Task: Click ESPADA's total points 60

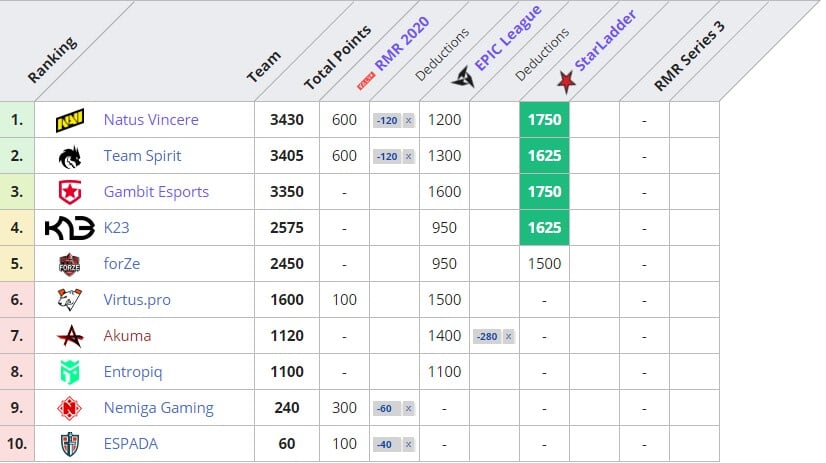Action: click(287, 444)
